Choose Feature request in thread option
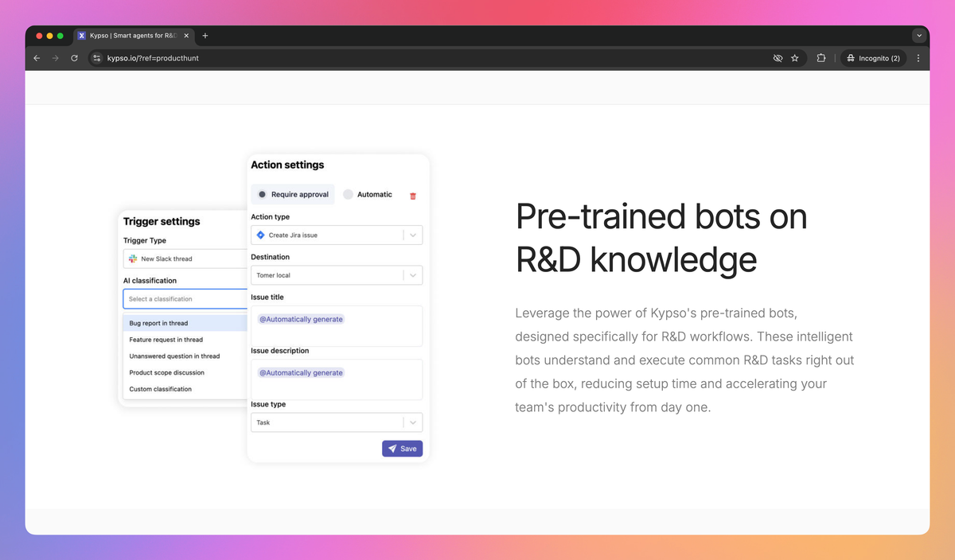Image resolution: width=955 pixels, height=560 pixels. click(x=185, y=340)
